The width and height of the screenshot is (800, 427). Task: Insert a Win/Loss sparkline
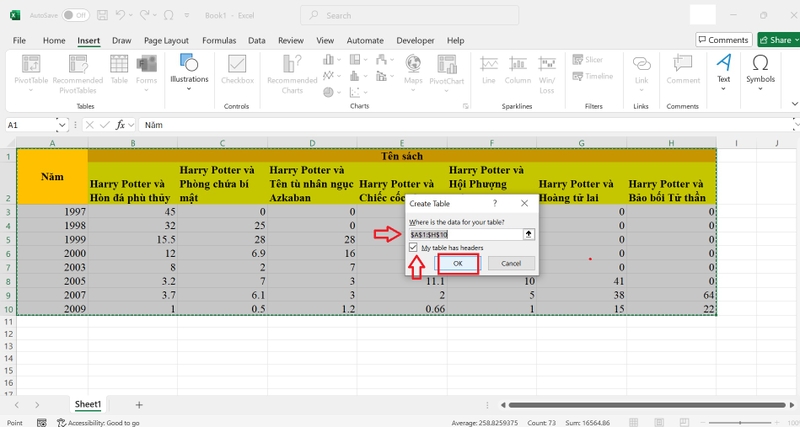click(546, 74)
